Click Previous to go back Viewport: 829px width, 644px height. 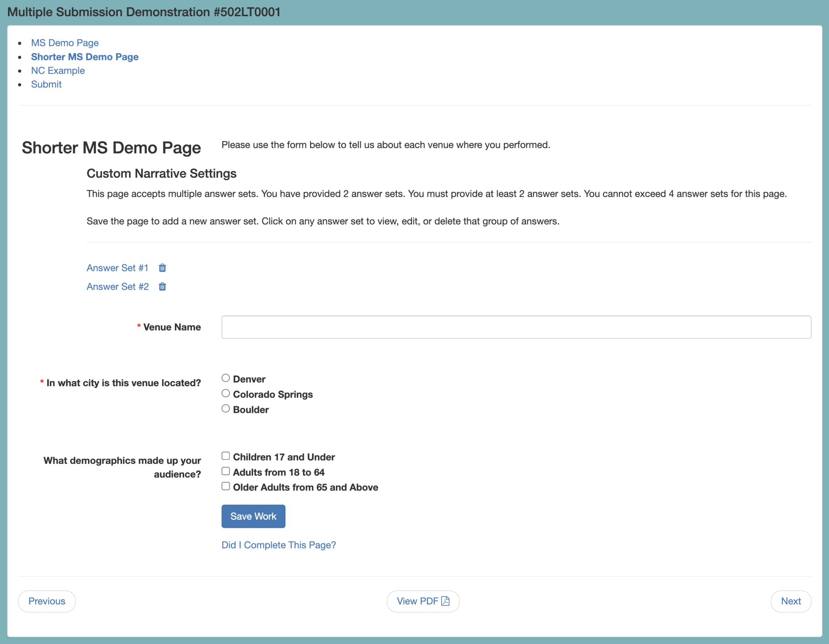pyautogui.click(x=47, y=601)
